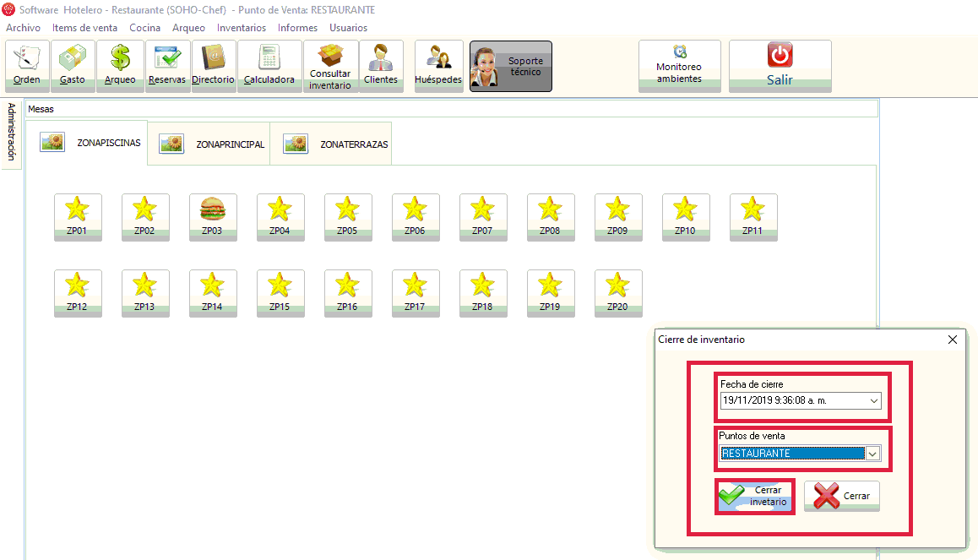This screenshot has width=978, height=560.
Task: Select table ZP03 with hamburger icon
Action: 213,216
